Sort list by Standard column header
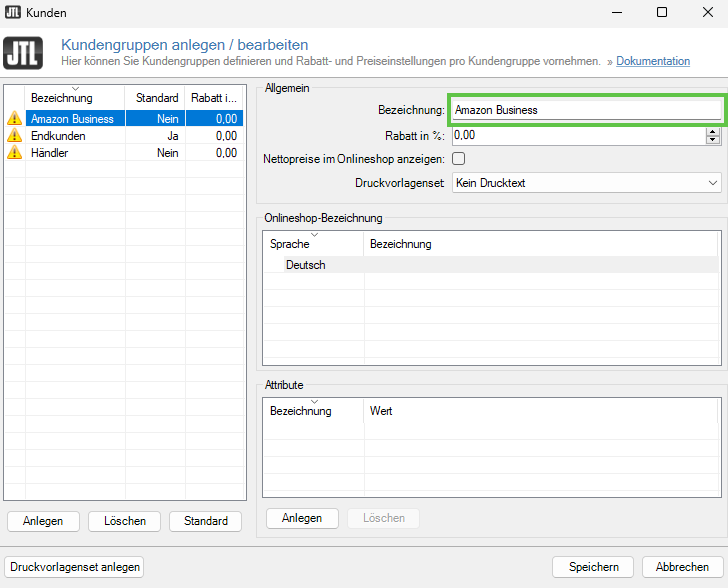Image resolution: width=728 pixels, height=588 pixels. coord(155,98)
